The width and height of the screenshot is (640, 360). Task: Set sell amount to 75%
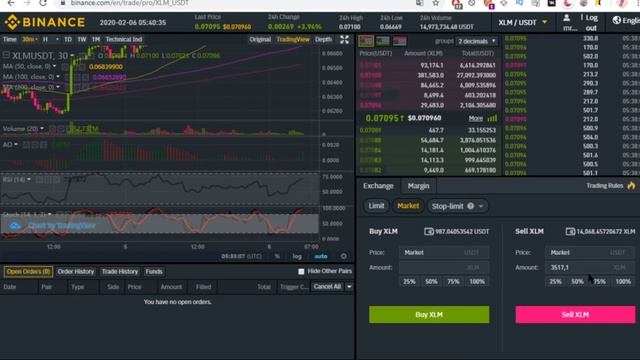point(599,281)
